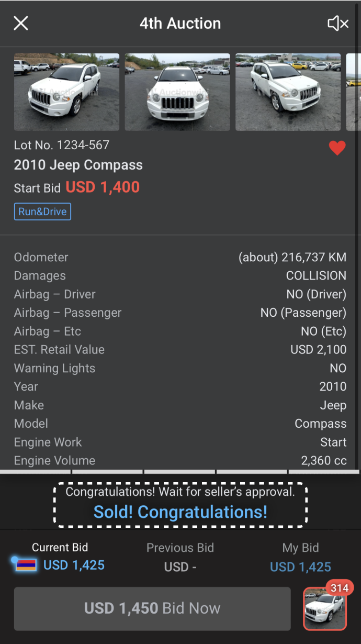Tap the USD 1,450 Bid Now button

click(x=152, y=608)
